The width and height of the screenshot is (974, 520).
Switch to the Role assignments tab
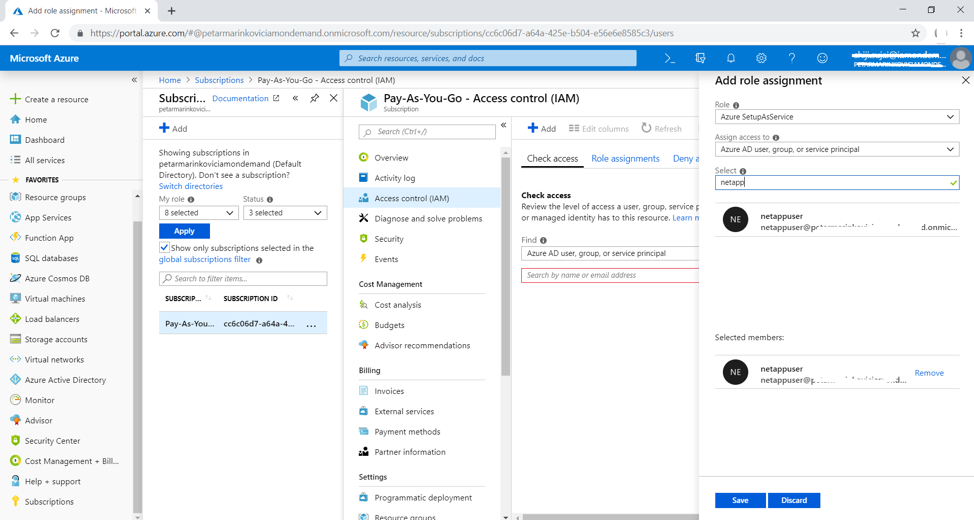(625, 159)
